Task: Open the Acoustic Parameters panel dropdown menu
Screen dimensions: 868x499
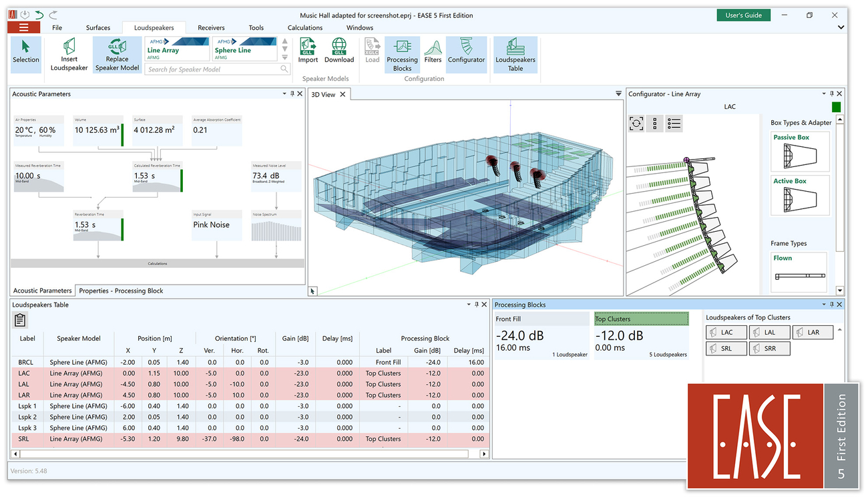Action: (284, 94)
